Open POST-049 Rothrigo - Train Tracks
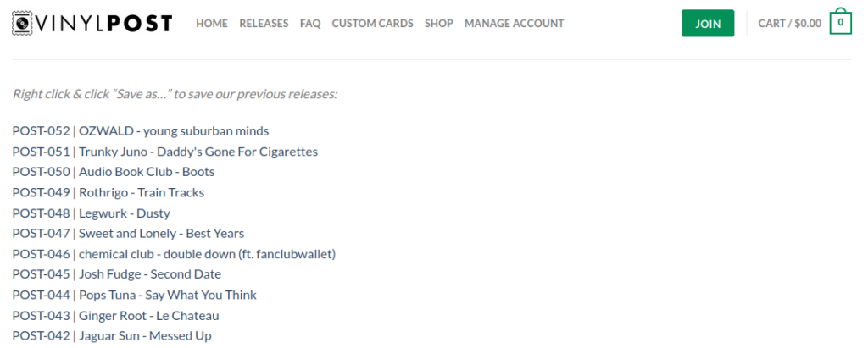Screen dimensions: 868x348 [x=108, y=192]
